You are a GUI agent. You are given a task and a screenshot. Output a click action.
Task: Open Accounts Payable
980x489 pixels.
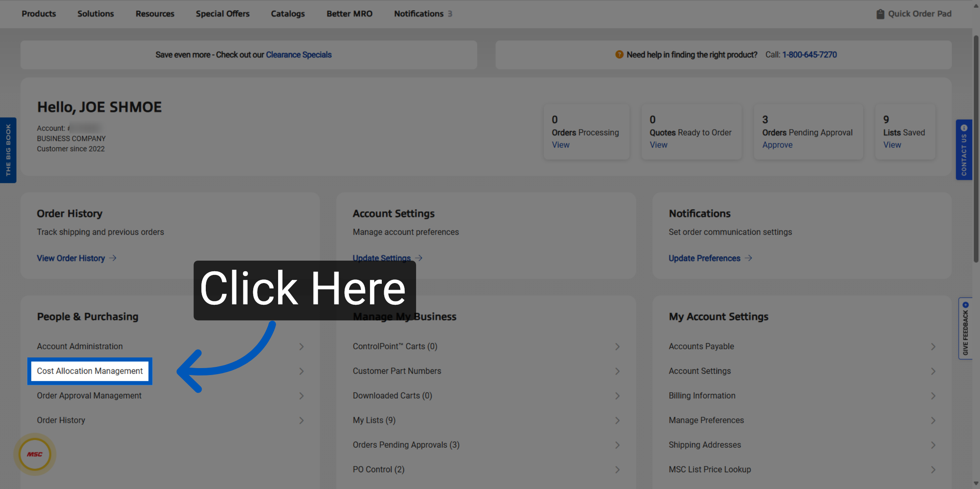tap(701, 346)
